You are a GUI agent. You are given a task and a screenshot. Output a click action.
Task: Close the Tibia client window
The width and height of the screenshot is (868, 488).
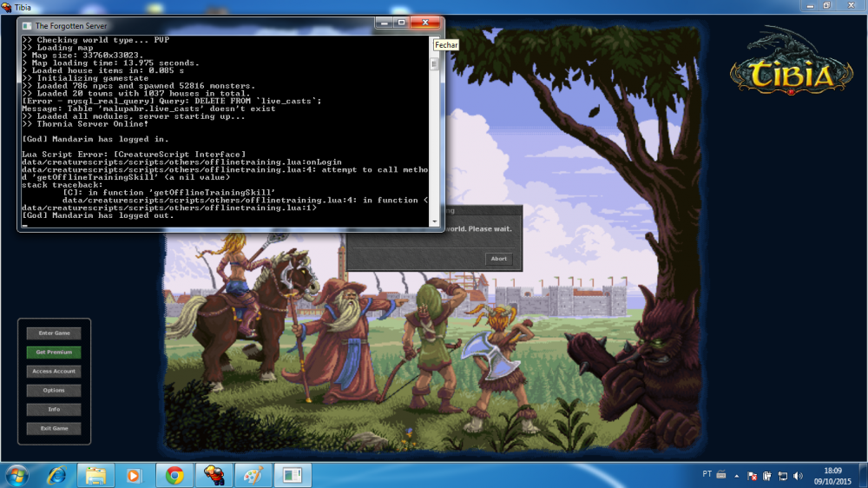point(852,6)
